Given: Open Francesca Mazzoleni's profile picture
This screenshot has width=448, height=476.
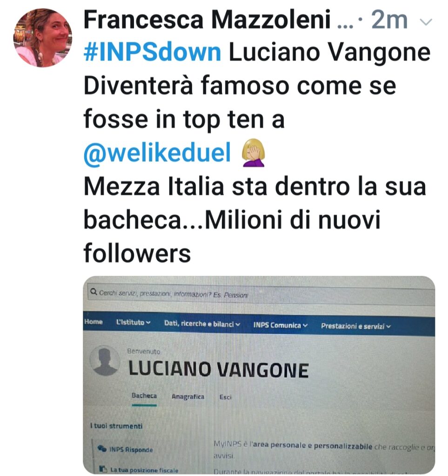Looking at the screenshot, I should coord(42,38).
